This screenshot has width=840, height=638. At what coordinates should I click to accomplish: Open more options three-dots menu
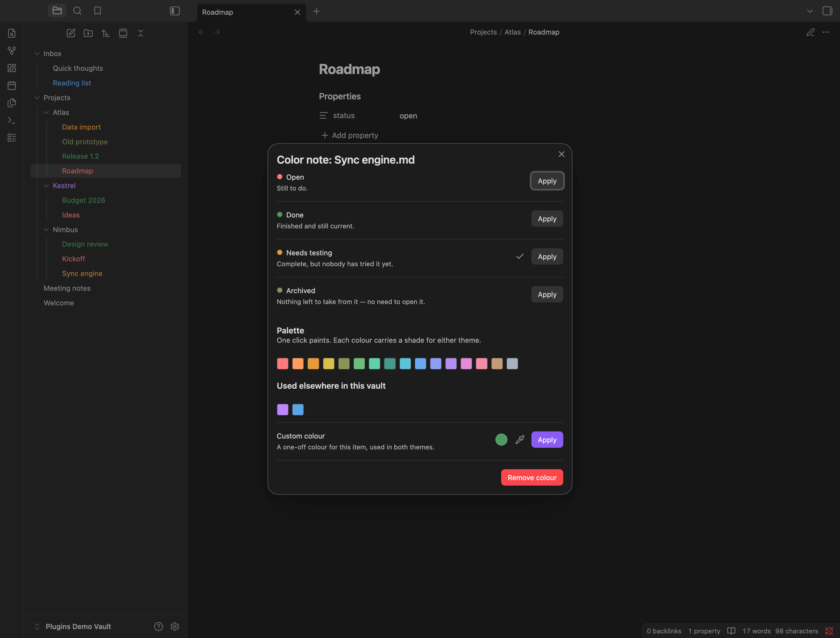coord(826,32)
